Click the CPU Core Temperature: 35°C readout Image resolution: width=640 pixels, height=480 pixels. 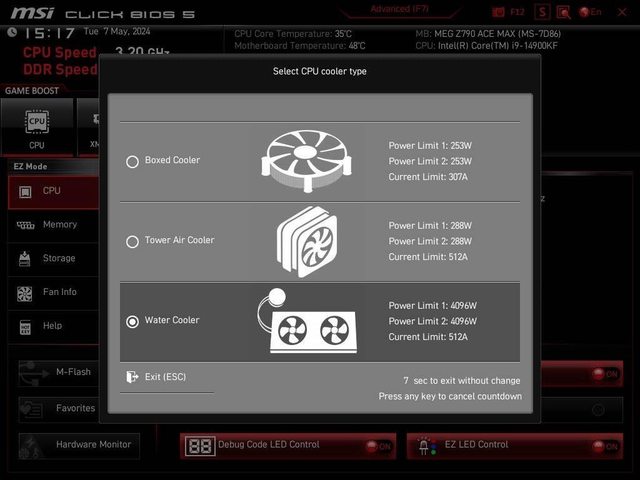click(293, 34)
